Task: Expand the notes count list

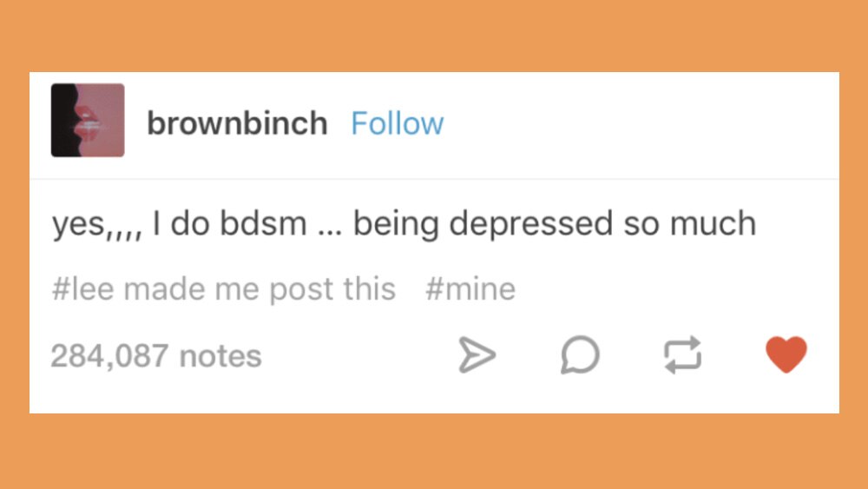Action: tap(156, 356)
